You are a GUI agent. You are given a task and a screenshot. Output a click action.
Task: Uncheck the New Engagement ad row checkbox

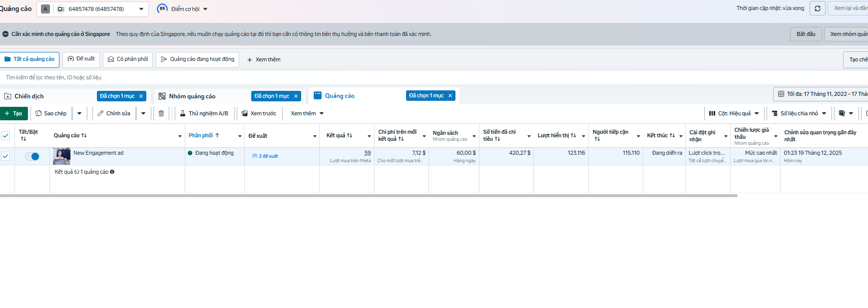(5, 156)
